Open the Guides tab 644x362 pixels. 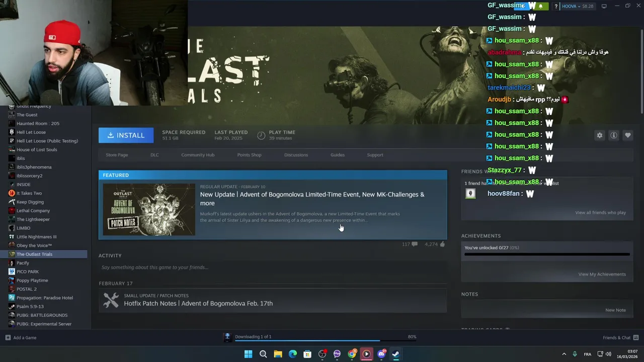338,155
